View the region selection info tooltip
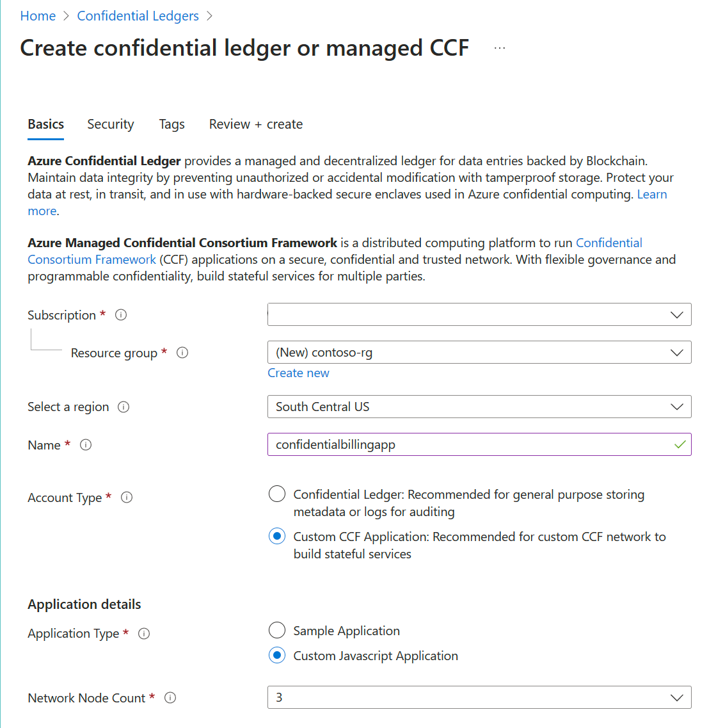Image resolution: width=716 pixels, height=728 pixels. tap(124, 407)
